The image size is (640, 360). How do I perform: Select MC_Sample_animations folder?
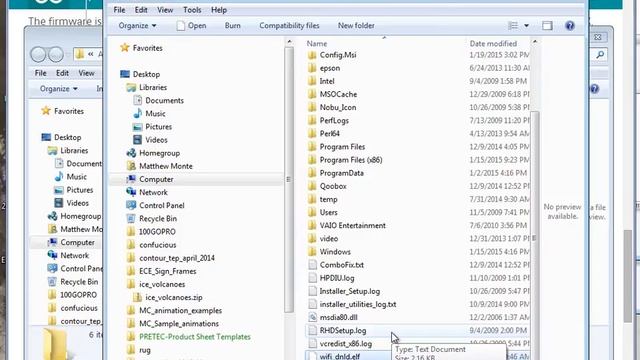(173, 323)
